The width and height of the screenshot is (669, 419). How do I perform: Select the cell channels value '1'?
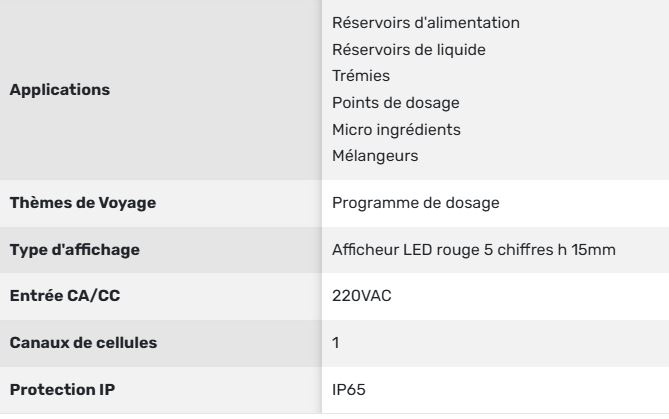point(336,344)
